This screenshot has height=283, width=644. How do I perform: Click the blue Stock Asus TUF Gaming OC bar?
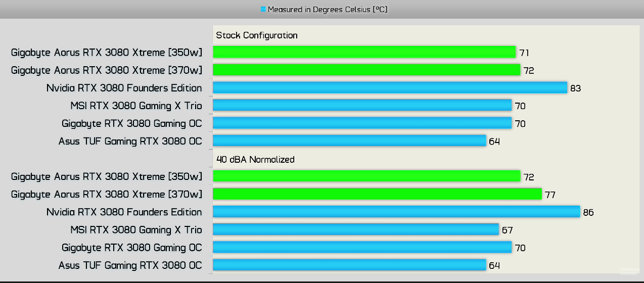(x=349, y=140)
